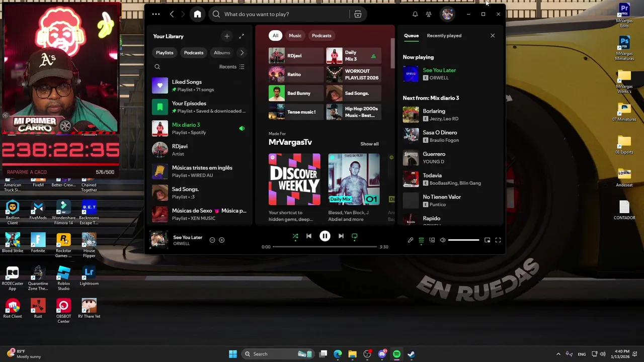Skip to the next track
Screen dimensions: 644x362
pyautogui.click(x=341, y=236)
